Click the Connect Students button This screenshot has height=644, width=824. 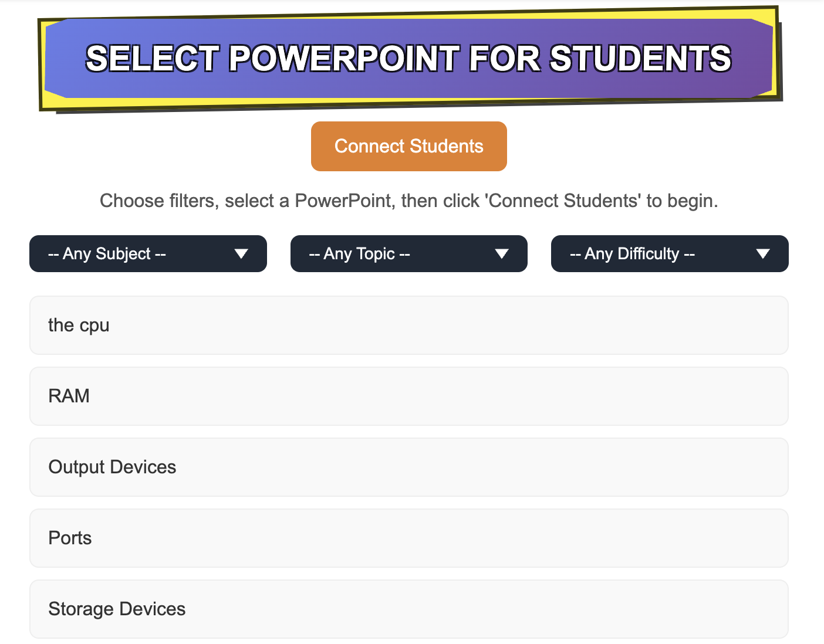408,146
